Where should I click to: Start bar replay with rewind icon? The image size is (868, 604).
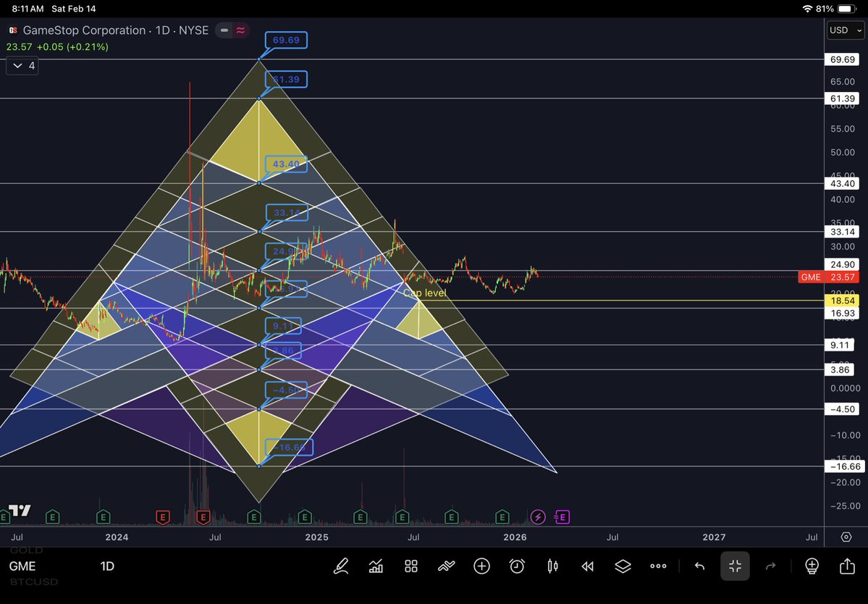coord(587,566)
